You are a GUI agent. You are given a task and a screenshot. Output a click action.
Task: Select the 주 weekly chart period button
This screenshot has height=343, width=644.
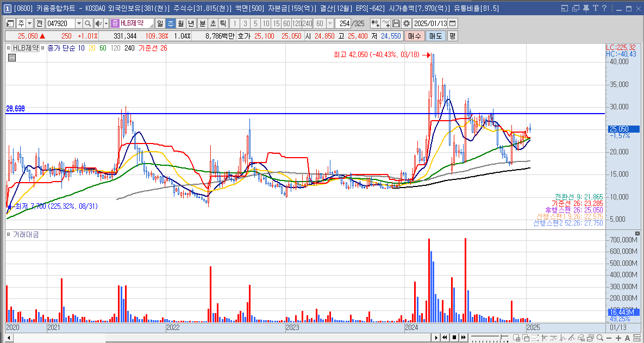coord(171,23)
